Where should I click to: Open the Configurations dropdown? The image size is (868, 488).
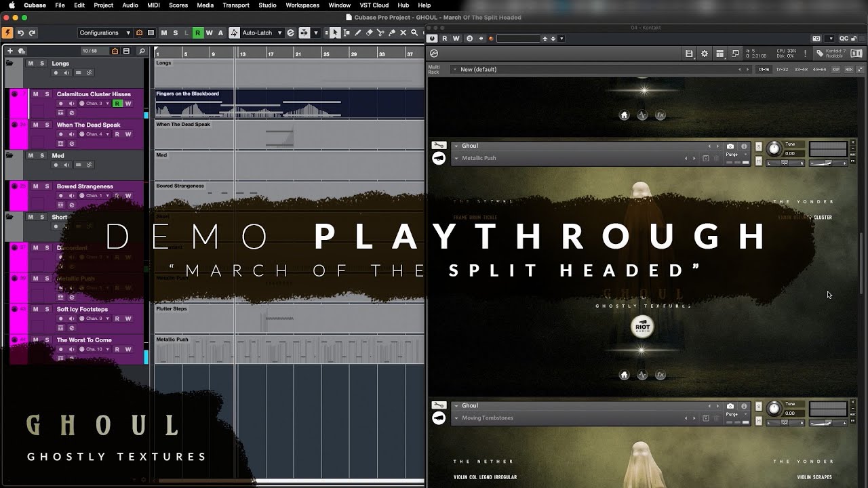[104, 33]
